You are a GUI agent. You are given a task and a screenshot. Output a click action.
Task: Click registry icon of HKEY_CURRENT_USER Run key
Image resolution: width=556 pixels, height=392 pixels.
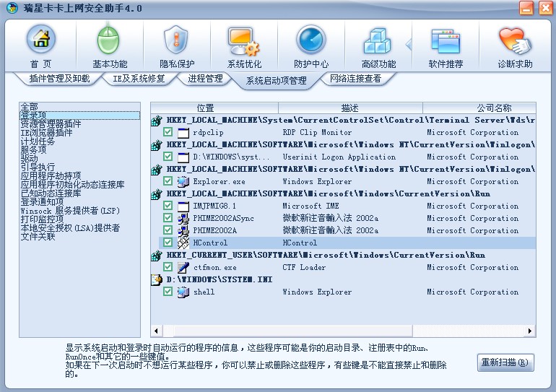pyautogui.click(x=157, y=256)
